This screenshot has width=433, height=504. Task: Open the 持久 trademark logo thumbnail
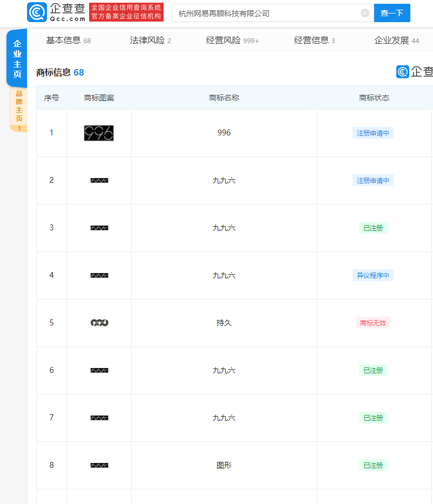pyautogui.click(x=99, y=323)
